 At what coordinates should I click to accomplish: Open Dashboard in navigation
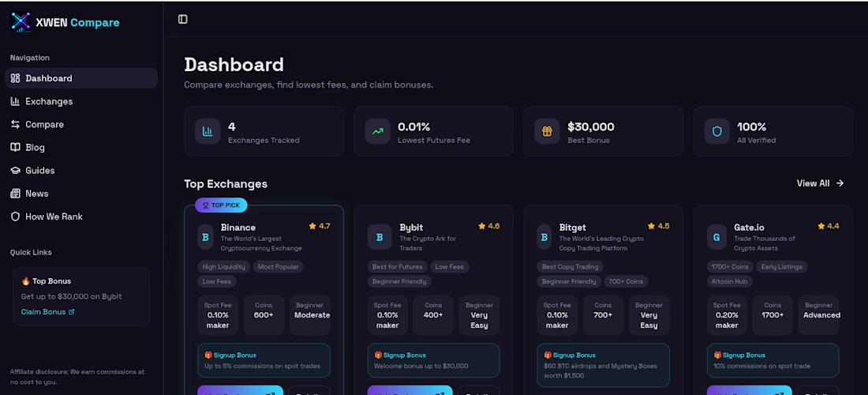pyautogui.click(x=81, y=78)
